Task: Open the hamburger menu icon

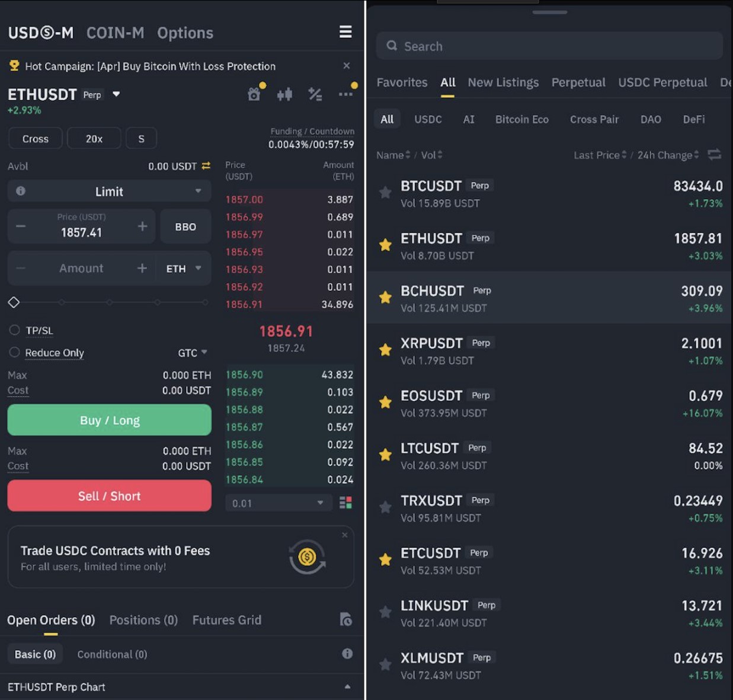Action: (345, 32)
